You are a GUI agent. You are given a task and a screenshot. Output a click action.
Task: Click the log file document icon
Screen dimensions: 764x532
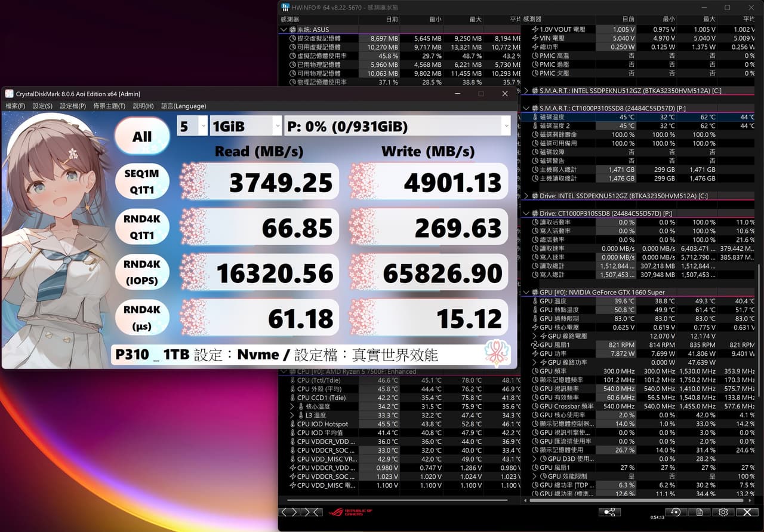pos(699,512)
